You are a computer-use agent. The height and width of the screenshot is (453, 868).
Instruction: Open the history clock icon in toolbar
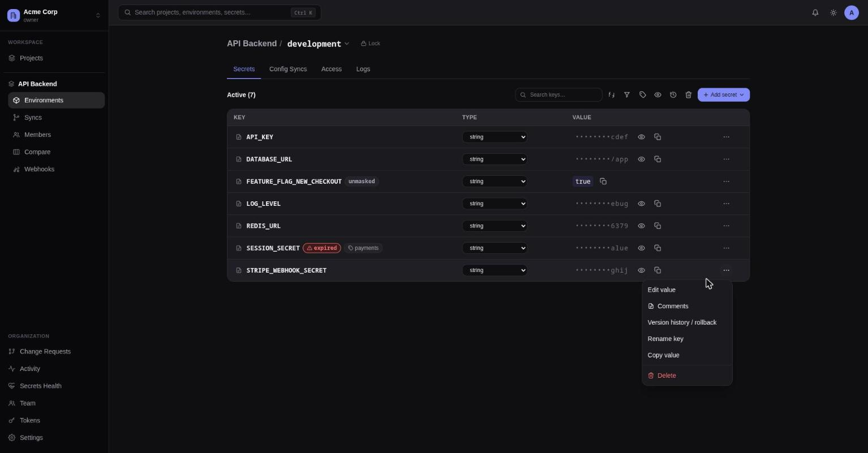(673, 95)
